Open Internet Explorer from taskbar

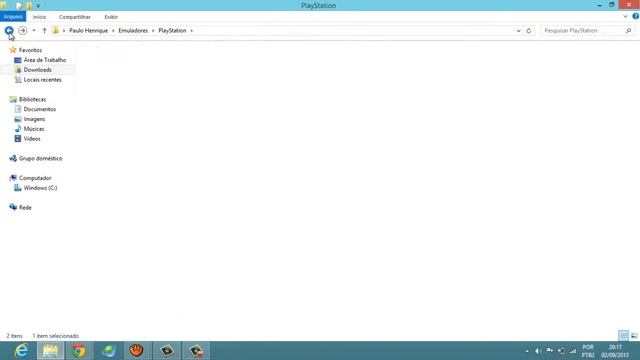[21, 351]
